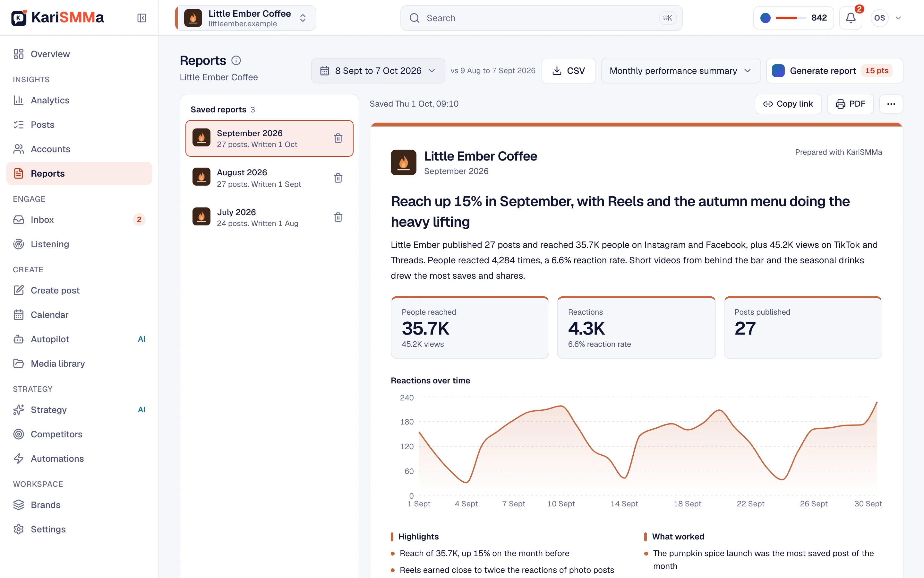Open the Monthly performance summary dropdown

point(680,71)
